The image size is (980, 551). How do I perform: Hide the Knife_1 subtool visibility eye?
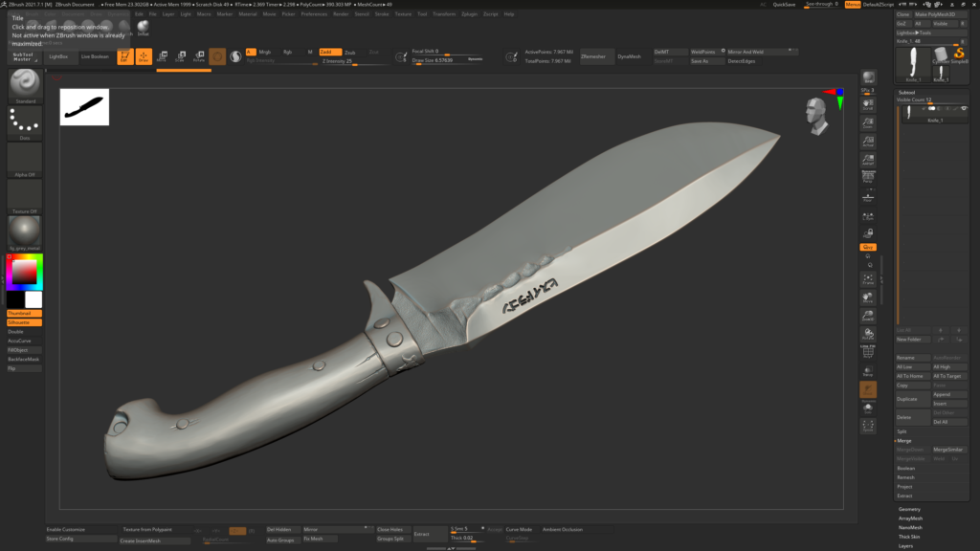[964, 108]
